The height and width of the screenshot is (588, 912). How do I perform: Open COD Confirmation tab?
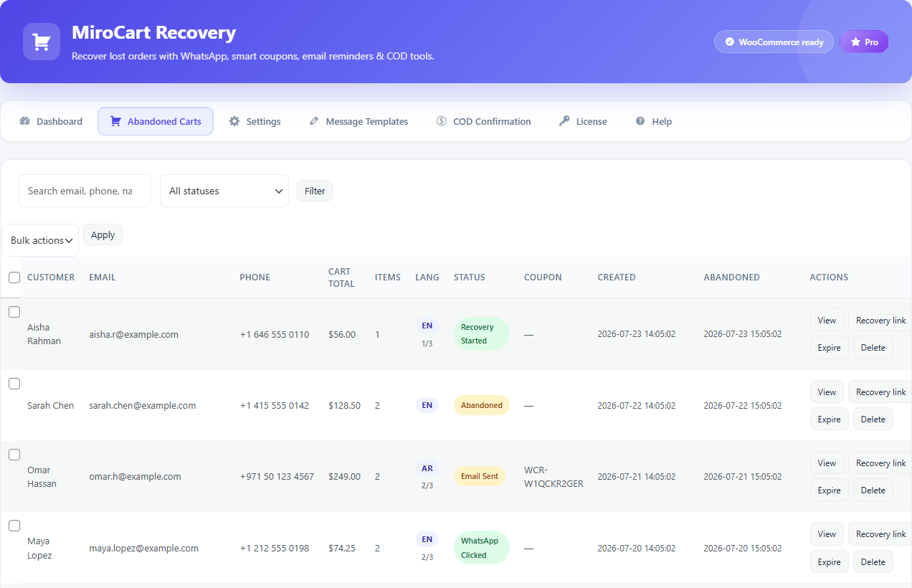tap(484, 121)
